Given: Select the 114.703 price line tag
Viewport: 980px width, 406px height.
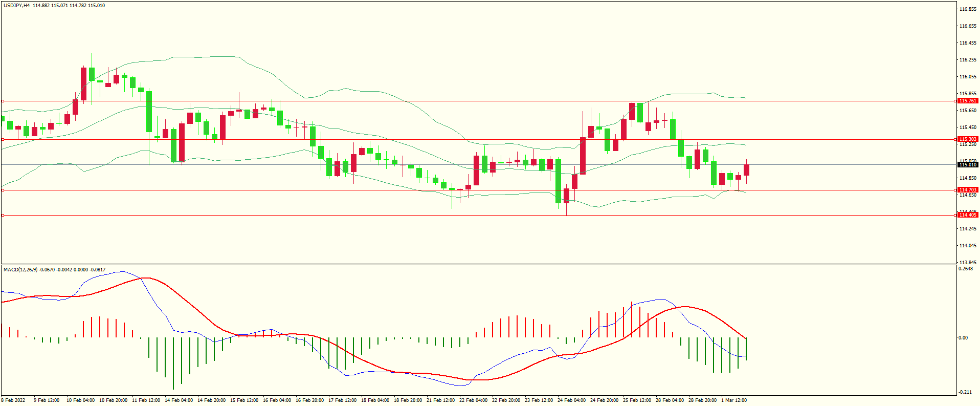Looking at the screenshot, I should (x=968, y=190).
